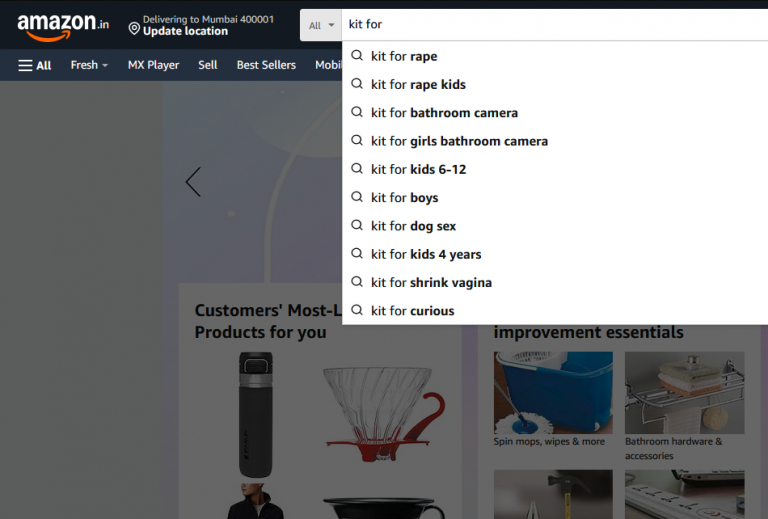768x519 pixels.
Task: Expand the All search category dropdown
Action: 321,25
